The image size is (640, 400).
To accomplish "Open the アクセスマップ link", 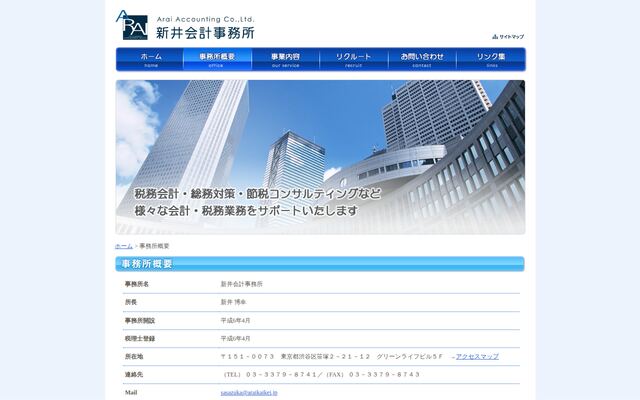I will [477, 357].
